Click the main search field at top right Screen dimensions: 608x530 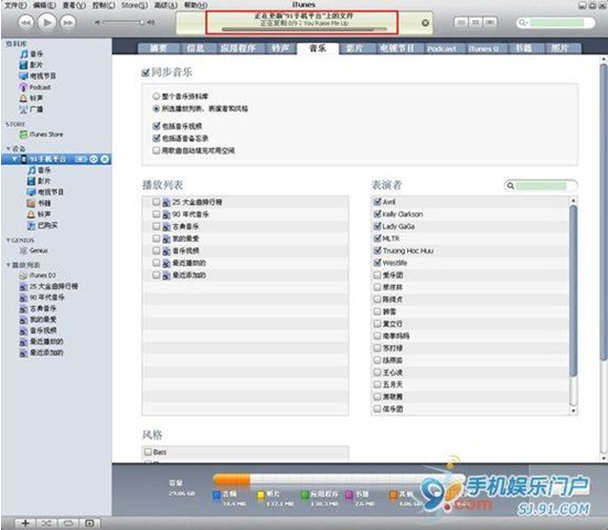point(555,22)
